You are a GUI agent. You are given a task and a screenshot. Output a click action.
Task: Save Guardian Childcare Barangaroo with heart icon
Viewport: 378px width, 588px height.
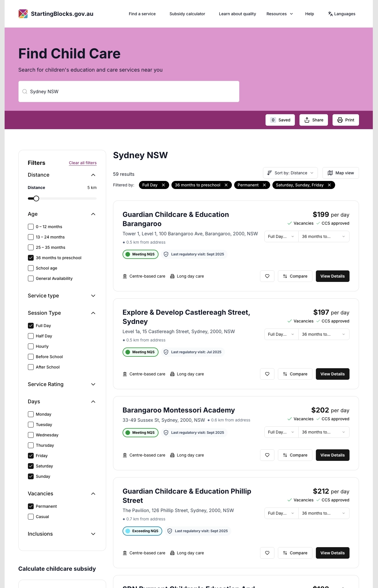(x=267, y=276)
